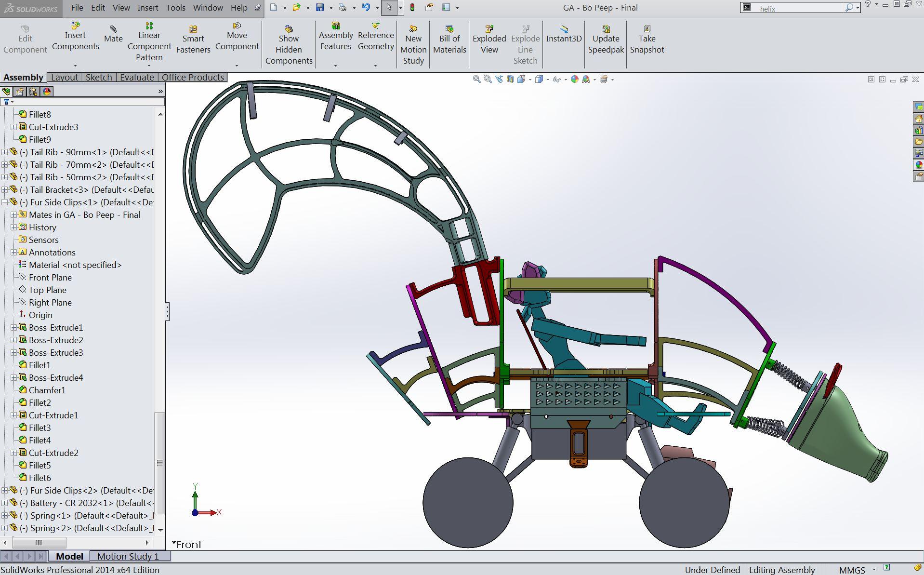The image size is (924, 575).
Task: Click the Zoom to Fit view icon
Action: tap(476, 79)
